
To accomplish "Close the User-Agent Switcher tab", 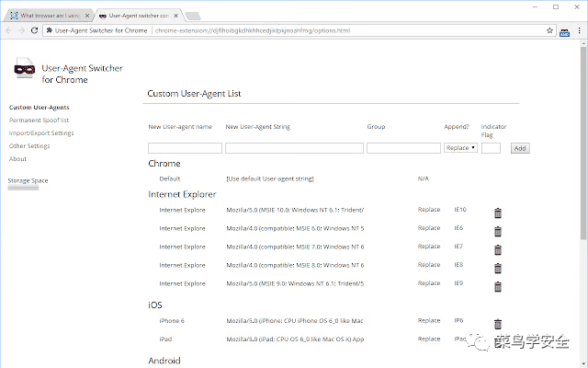I will click(175, 16).
